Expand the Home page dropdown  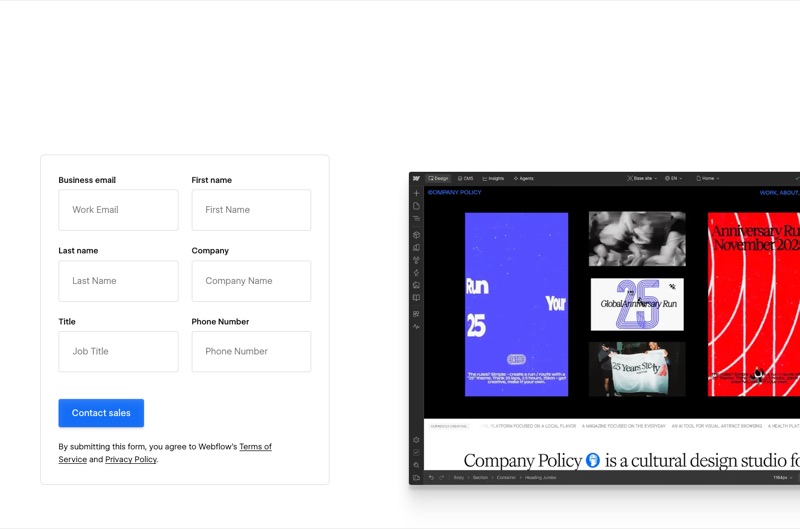click(708, 179)
